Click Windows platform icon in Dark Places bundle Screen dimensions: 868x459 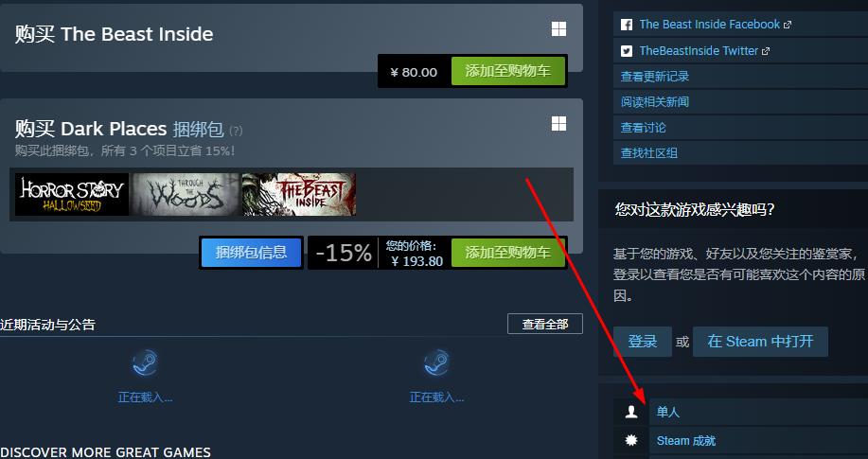tap(558, 123)
